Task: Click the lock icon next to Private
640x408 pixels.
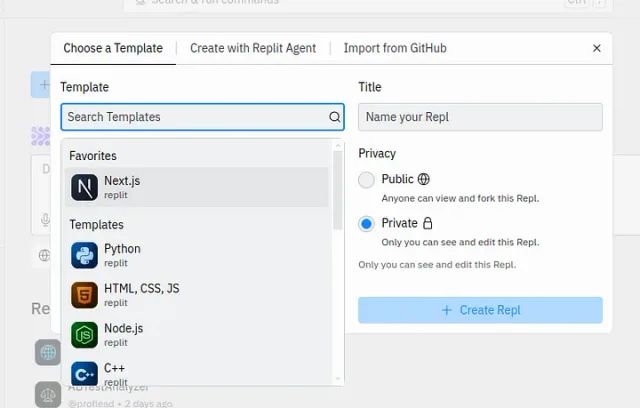Action: (427, 223)
